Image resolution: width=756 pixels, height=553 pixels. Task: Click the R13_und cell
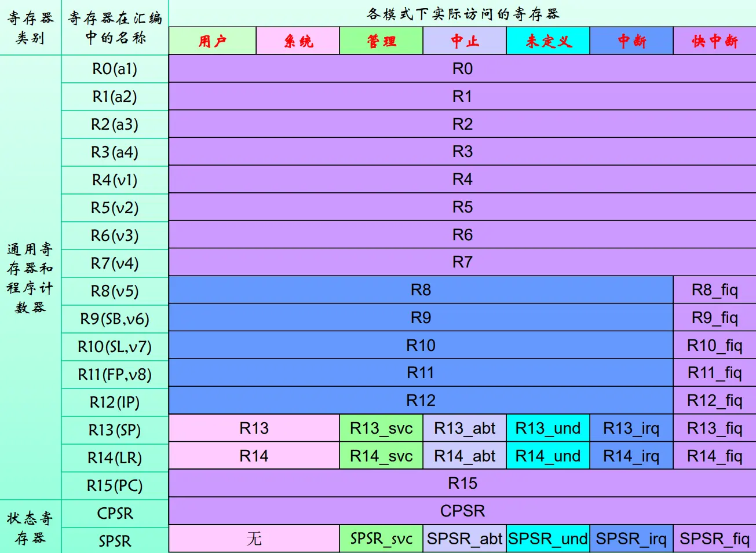[x=548, y=428]
